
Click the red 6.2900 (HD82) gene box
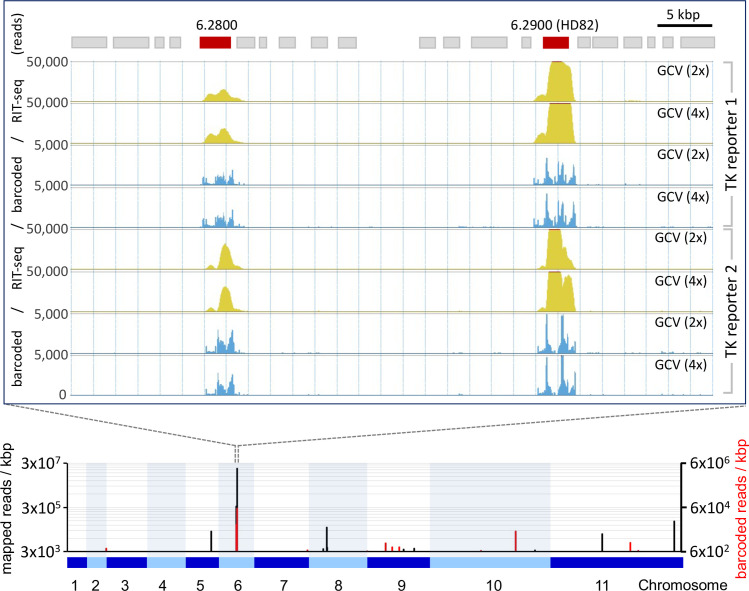point(556,43)
